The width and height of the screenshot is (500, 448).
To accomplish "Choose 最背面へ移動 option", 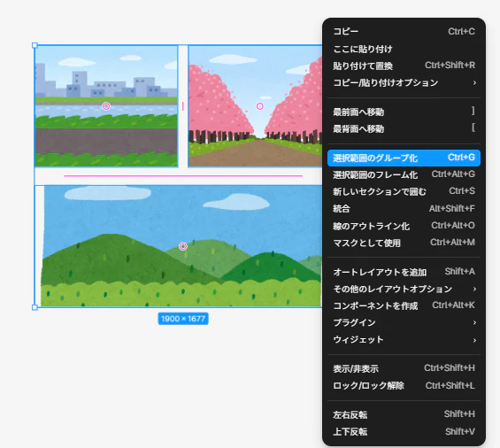I will (404, 128).
